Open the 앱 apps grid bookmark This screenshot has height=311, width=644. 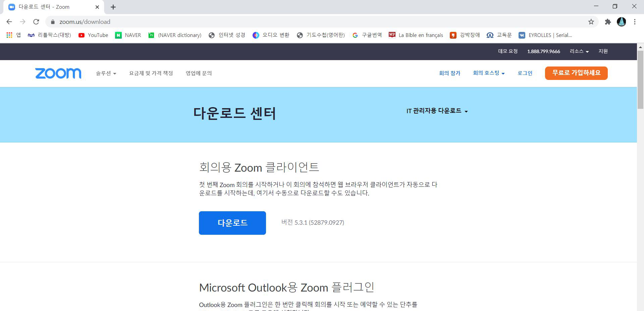coord(13,35)
